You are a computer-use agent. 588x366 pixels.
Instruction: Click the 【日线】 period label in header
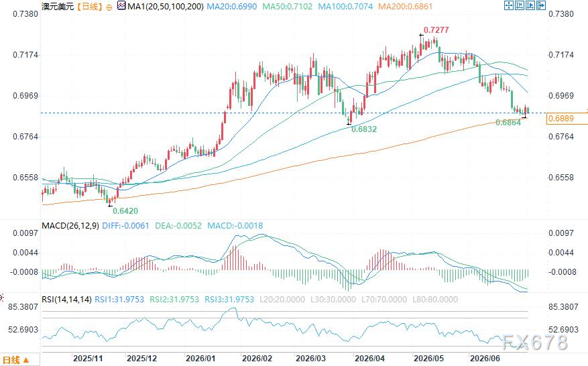tap(90, 7)
